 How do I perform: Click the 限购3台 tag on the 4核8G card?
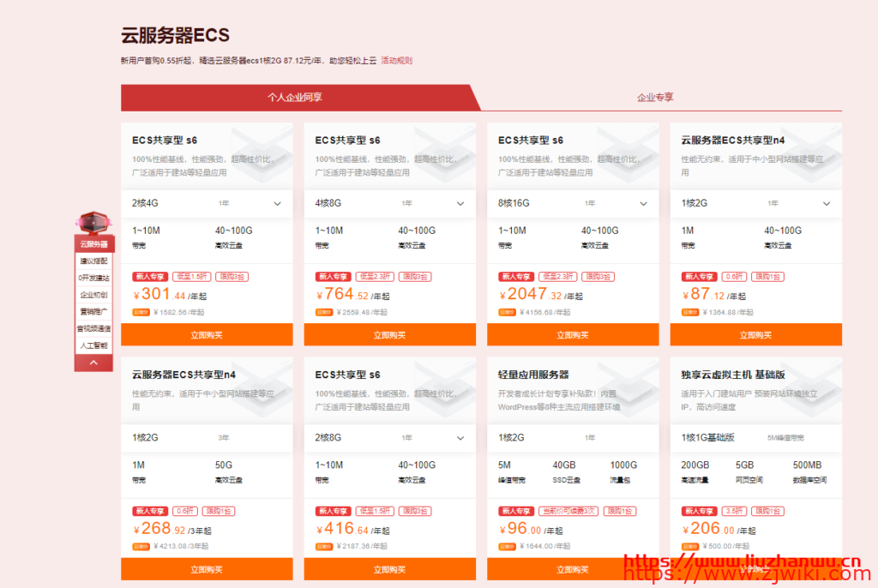coord(415,277)
